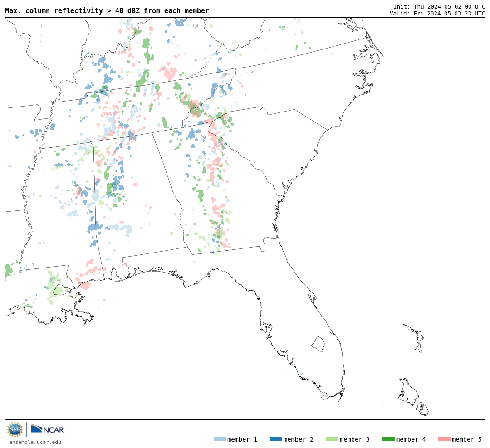Click the member 1 light blue swatch
Image resolution: width=490 pixels, height=448 pixels.
[220, 439]
